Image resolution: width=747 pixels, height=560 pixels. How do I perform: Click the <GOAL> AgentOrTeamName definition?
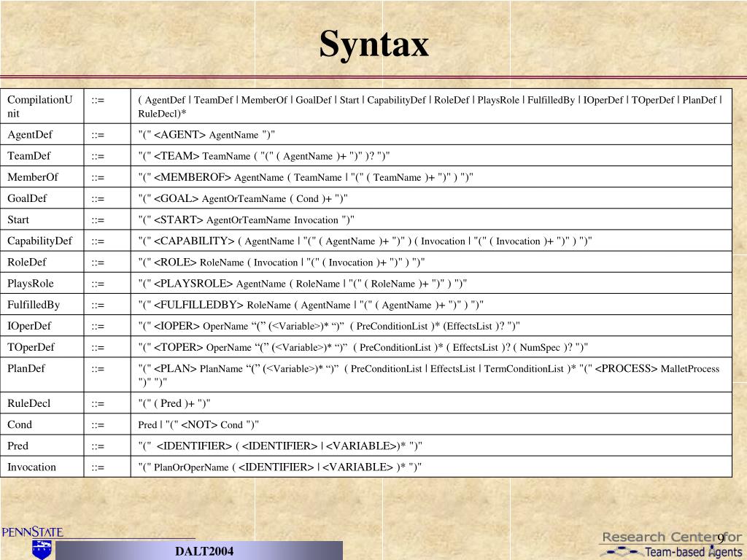coord(243,198)
